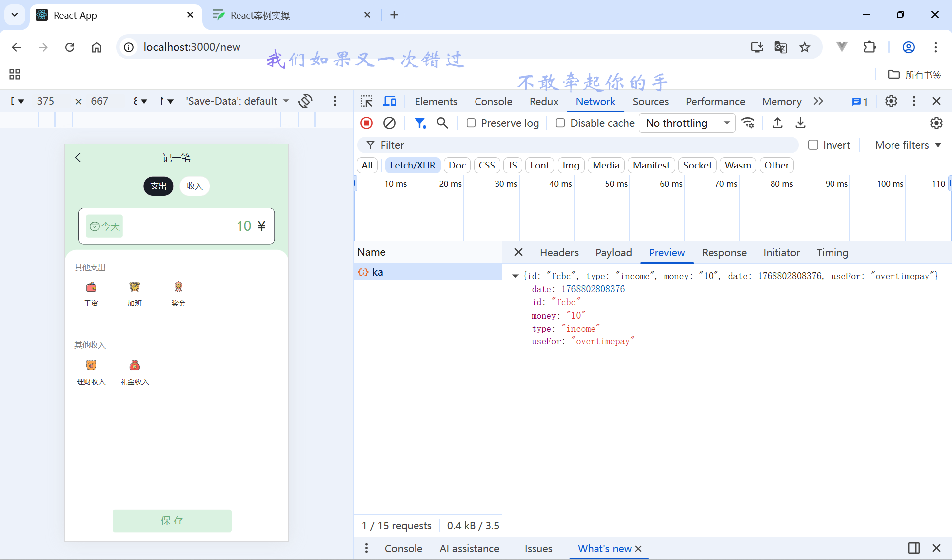This screenshot has height=560, width=952.
Task: Click the inspect element picker icon
Action: point(367,101)
